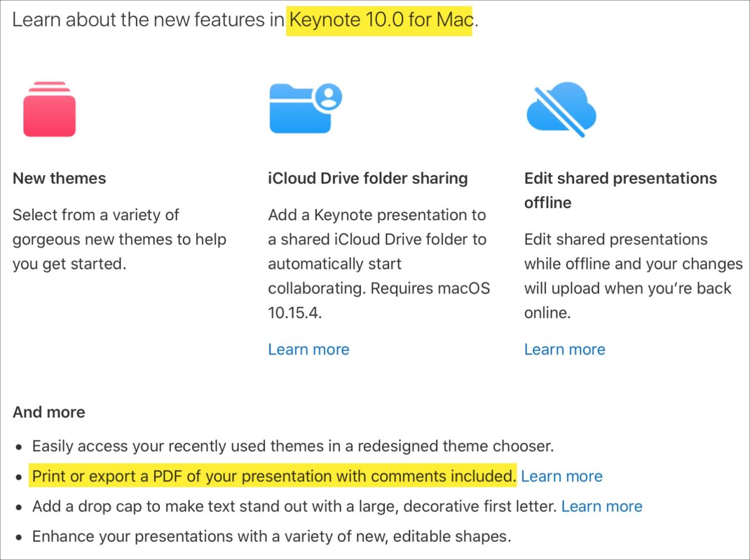This screenshot has height=560, width=750.
Task: Click the pink New themes stacked-slides icon
Action: (49, 109)
